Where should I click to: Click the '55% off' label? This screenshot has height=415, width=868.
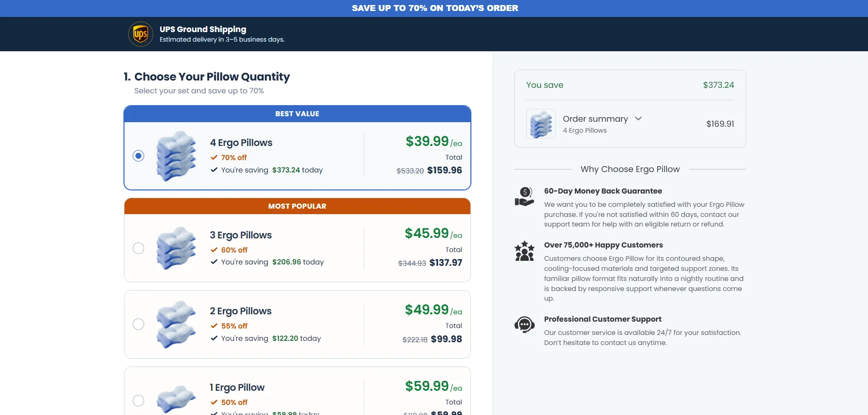[234, 326]
